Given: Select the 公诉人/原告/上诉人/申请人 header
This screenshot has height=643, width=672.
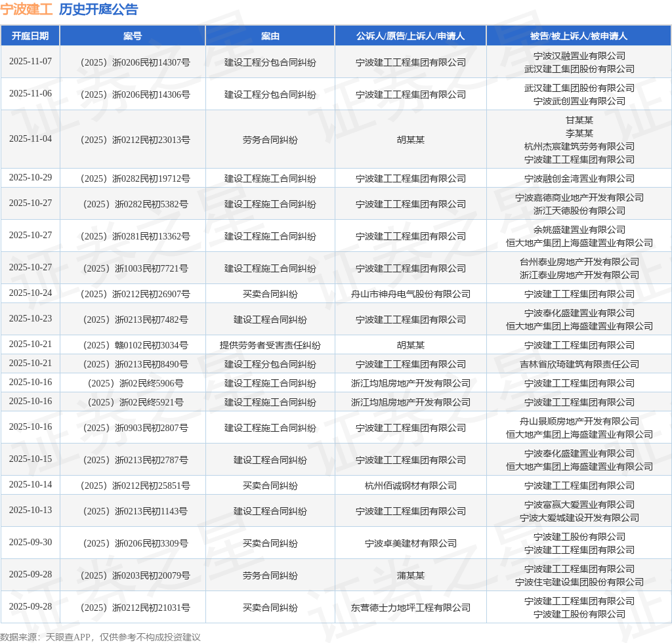Looking at the screenshot, I should (410, 36).
